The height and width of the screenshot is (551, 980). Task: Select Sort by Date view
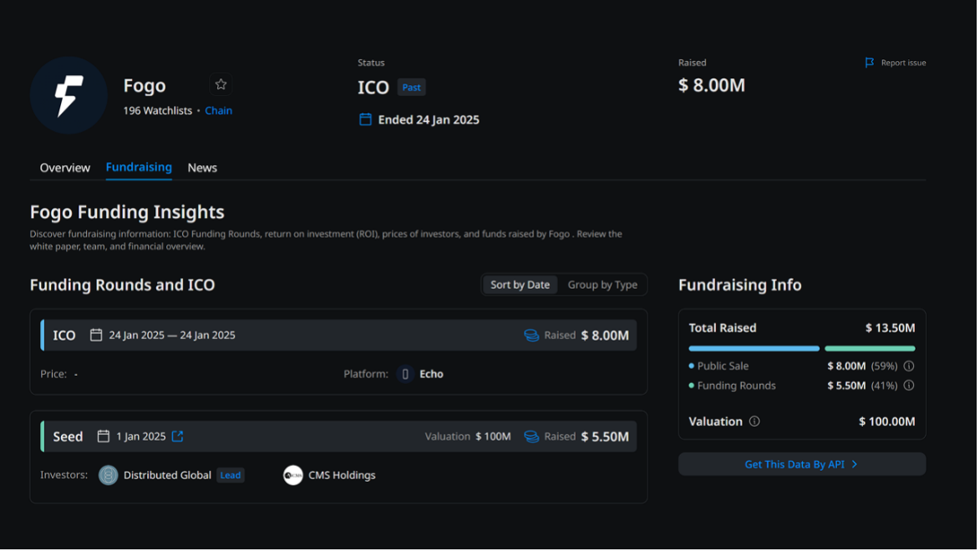tap(520, 285)
